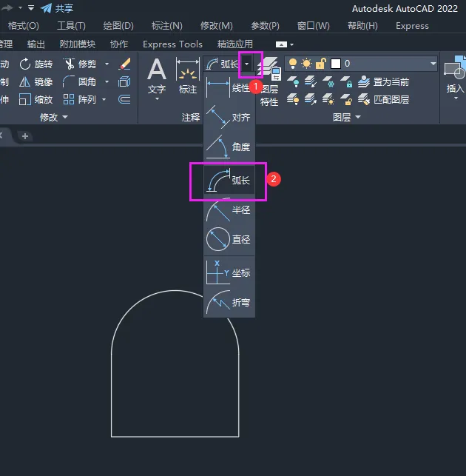Choose 线性 linear dimension from list
This screenshot has height=476, width=466.
pos(229,88)
